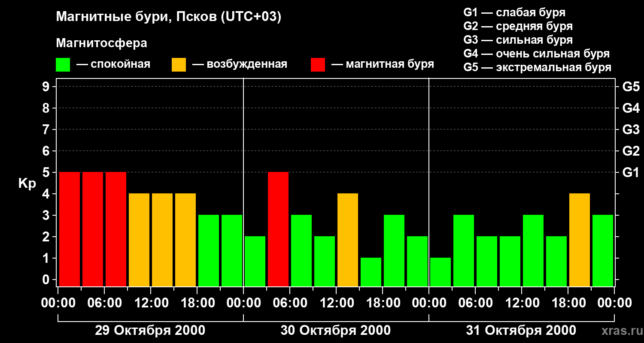Click the 'G1' label on the right axis
644x343 pixels.
(x=631, y=172)
